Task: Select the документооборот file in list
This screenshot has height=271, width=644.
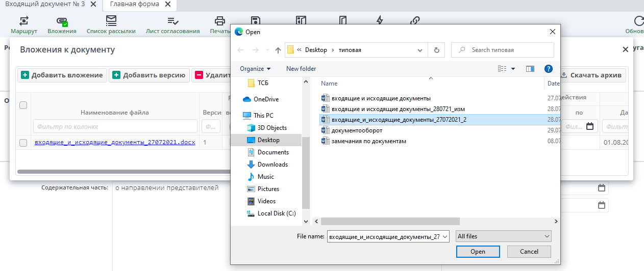Action: [357, 131]
